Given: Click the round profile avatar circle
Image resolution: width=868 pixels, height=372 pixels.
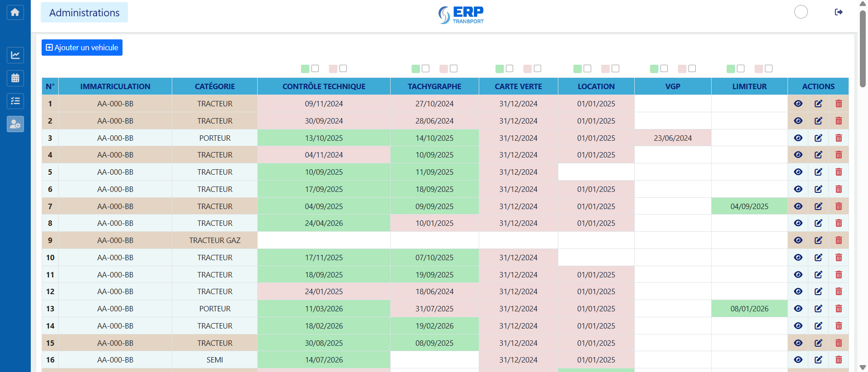Looking at the screenshot, I should 801,12.
